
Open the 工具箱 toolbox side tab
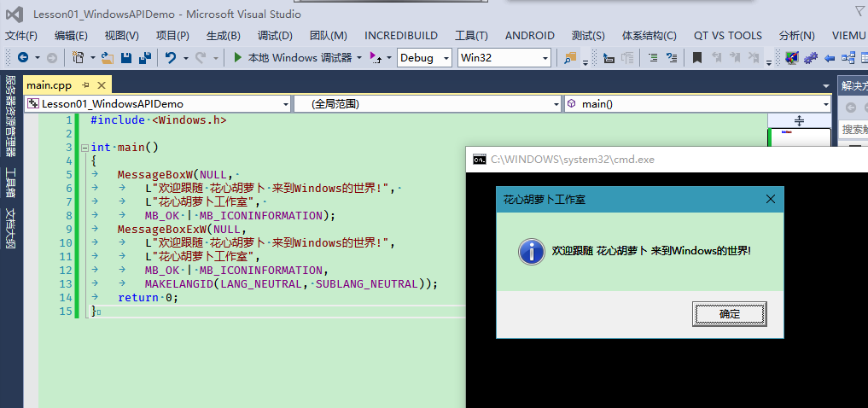pyautogui.click(x=11, y=183)
